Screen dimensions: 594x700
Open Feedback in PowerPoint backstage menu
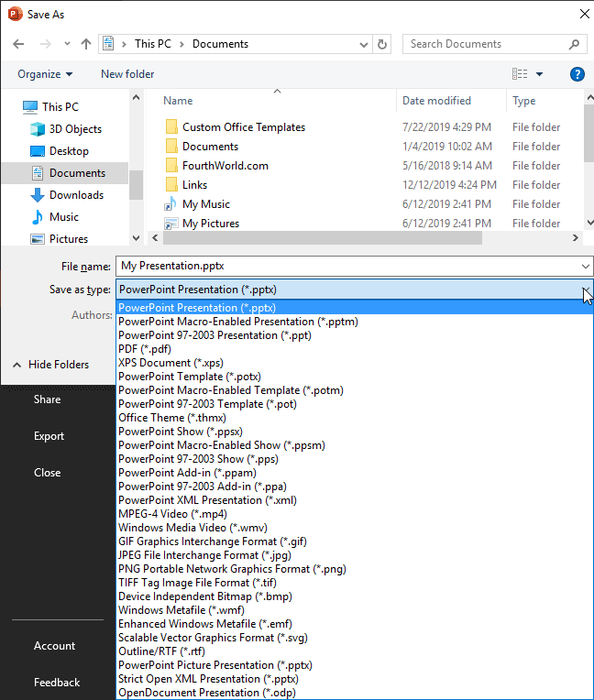[x=57, y=683]
